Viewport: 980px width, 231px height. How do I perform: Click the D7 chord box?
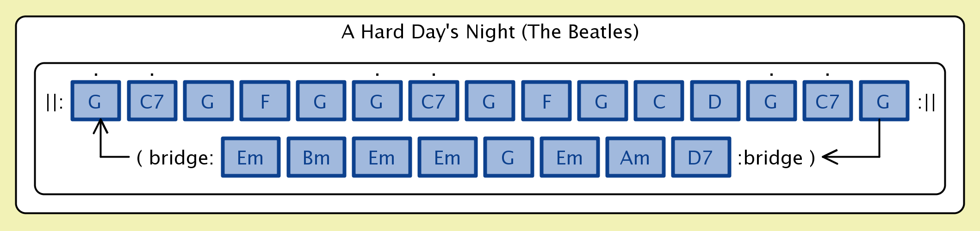tap(701, 158)
